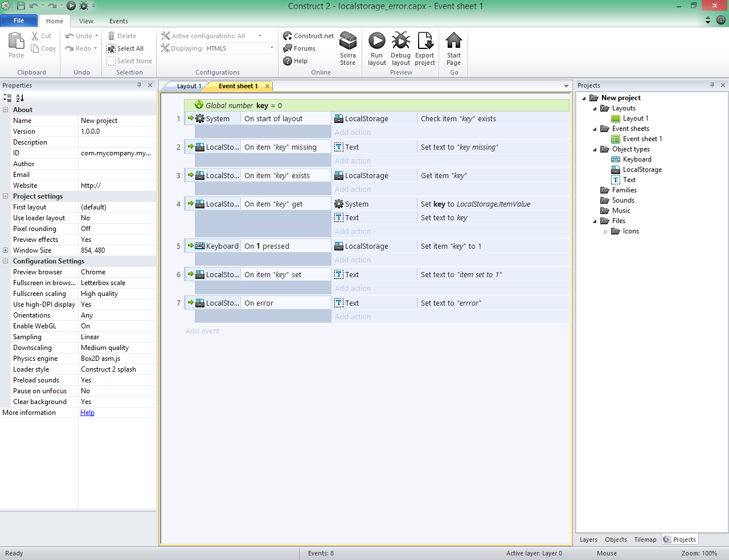
Task: Switch to the Objects panel tab
Action: (x=616, y=540)
